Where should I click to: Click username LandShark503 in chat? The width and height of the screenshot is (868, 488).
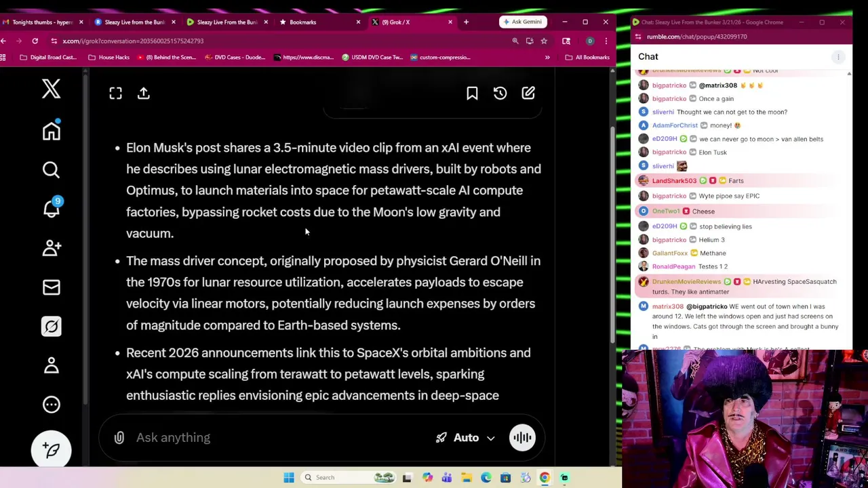[x=674, y=181]
